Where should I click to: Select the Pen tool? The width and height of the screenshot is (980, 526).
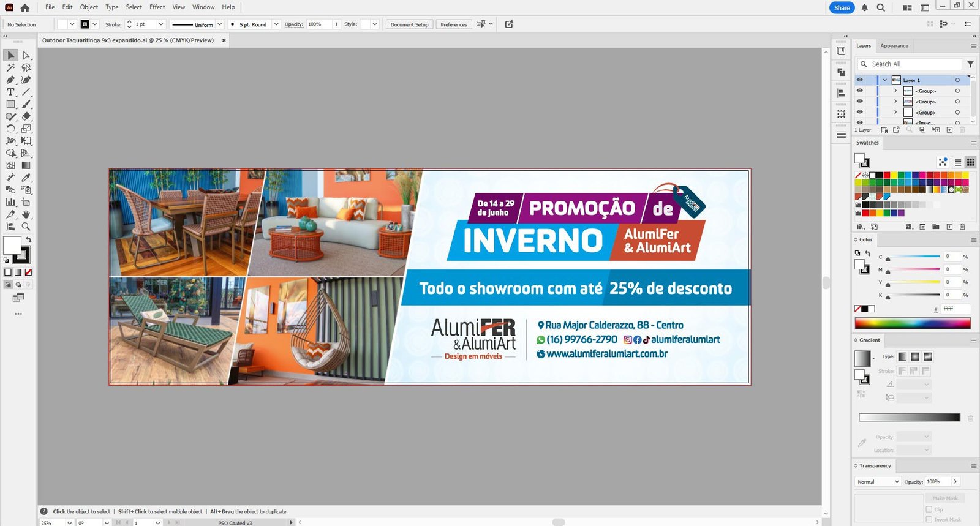pyautogui.click(x=10, y=80)
